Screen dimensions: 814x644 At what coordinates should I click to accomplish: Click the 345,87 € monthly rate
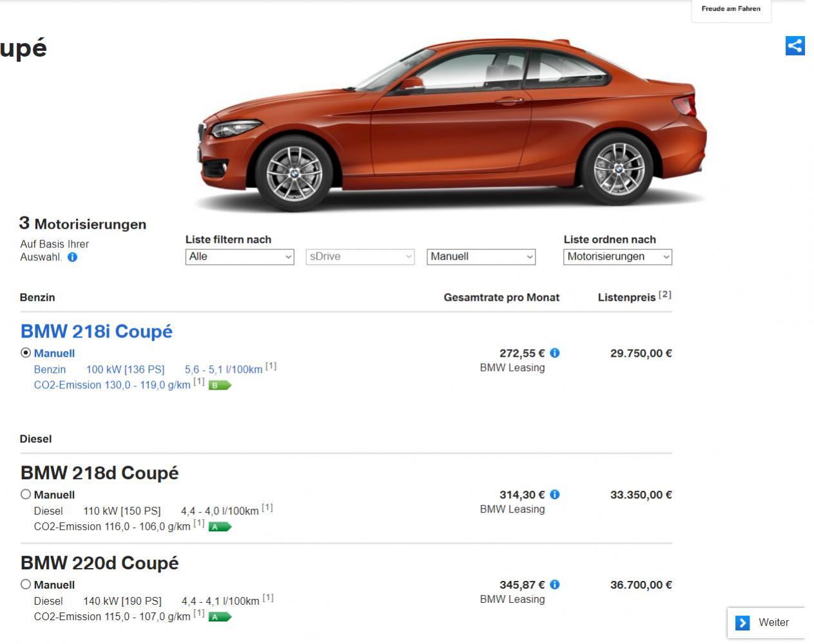(522, 585)
